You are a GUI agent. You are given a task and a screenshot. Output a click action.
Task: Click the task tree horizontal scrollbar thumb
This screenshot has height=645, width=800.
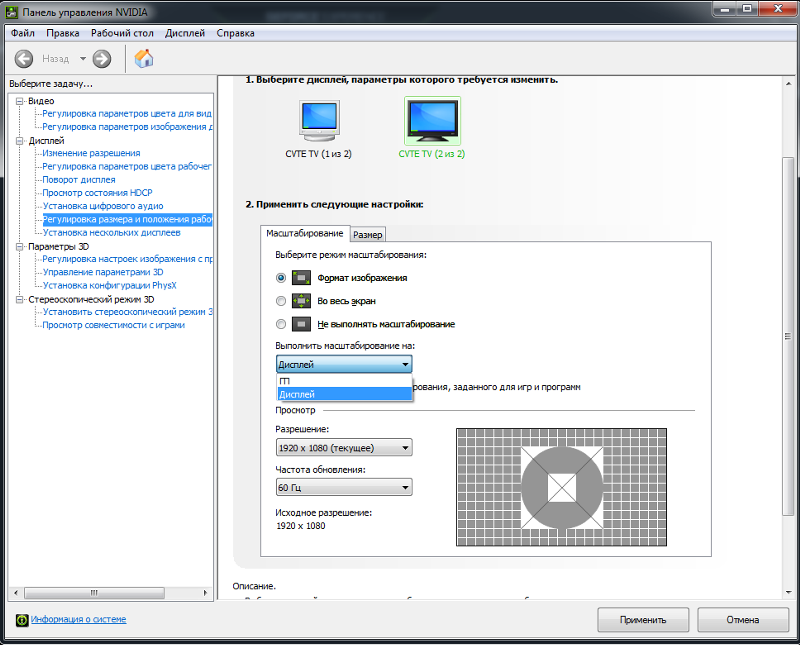(x=94, y=593)
